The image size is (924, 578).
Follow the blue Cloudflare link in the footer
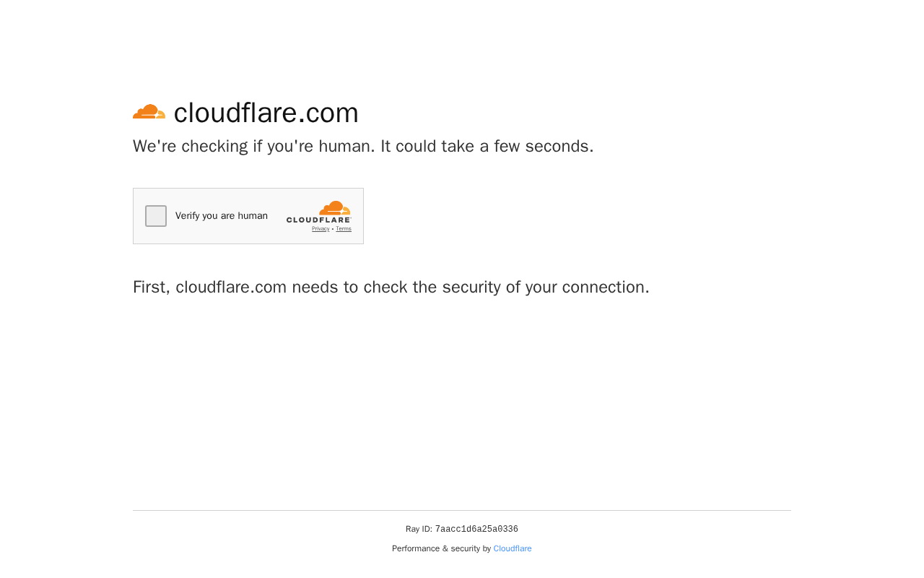coord(513,549)
